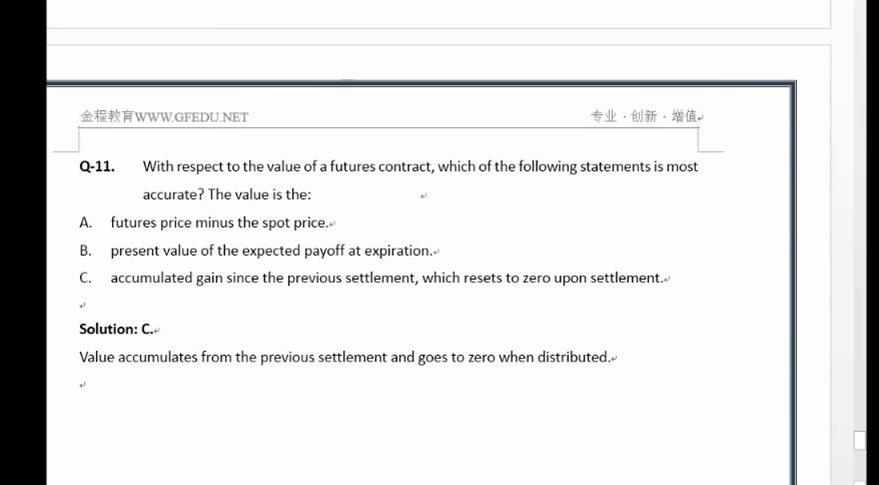Screen dimensions: 879x485
Task: Click the header slogan 专业·创新·增值
Action: 646,116
